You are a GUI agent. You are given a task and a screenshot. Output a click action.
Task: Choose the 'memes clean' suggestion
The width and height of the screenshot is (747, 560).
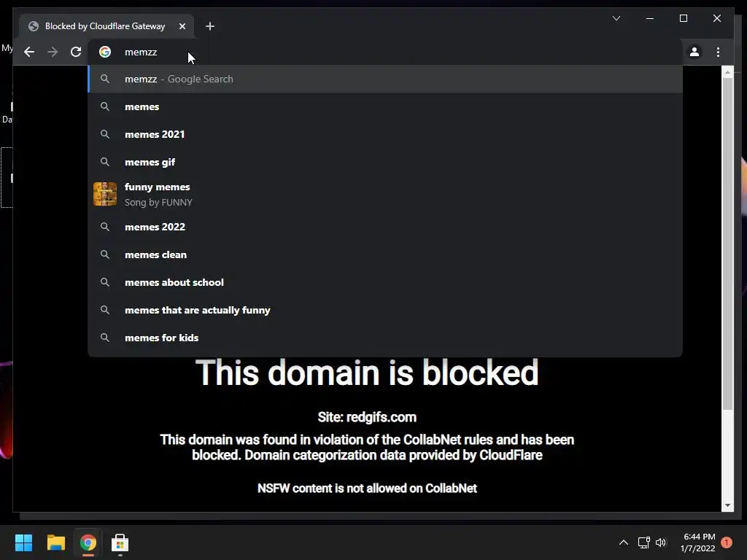385,254
